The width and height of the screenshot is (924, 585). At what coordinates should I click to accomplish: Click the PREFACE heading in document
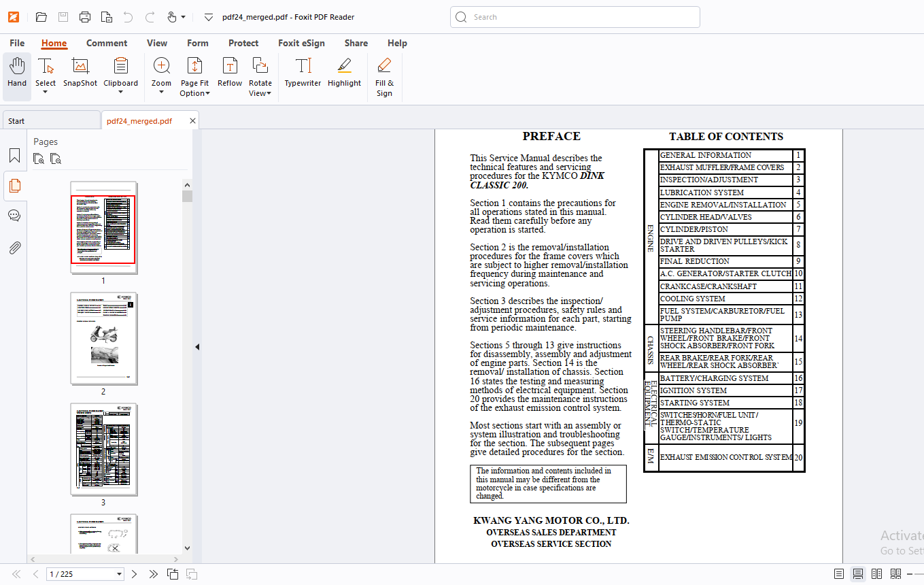[x=551, y=136]
